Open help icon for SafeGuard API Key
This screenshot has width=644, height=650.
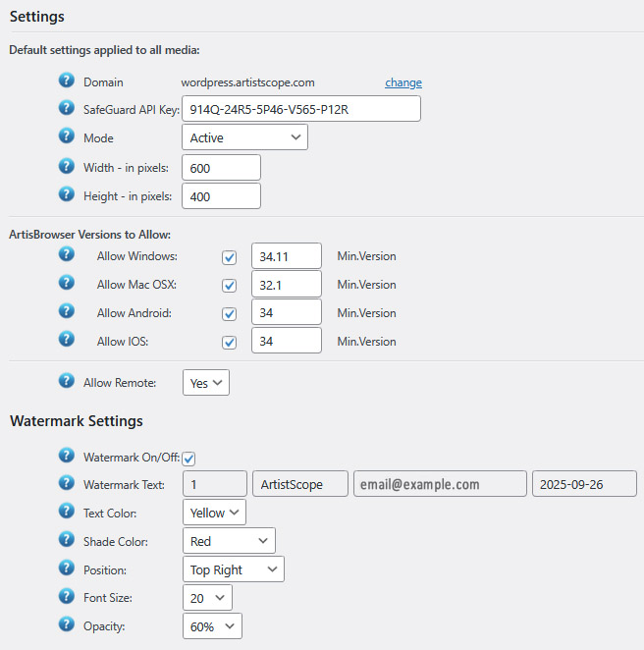tap(67, 107)
